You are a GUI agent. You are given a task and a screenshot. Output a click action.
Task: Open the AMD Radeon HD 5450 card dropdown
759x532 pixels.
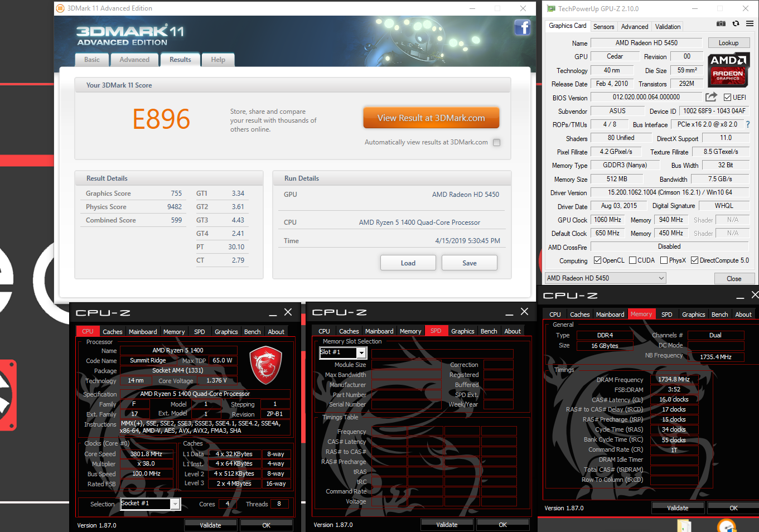(605, 278)
